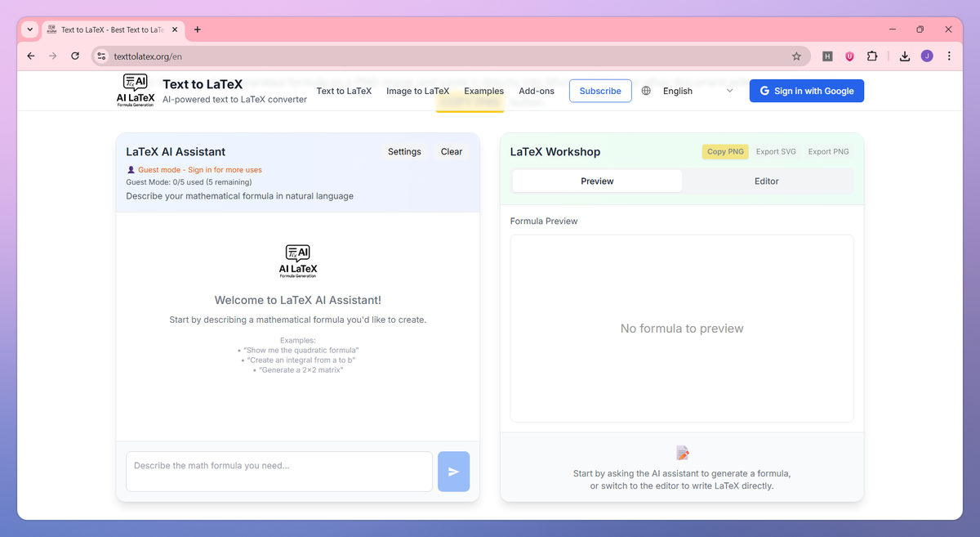This screenshot has width=980, height=537.
Task: Click the red shield extension icon
Action: pyautogui.click(x=849, y=56)
